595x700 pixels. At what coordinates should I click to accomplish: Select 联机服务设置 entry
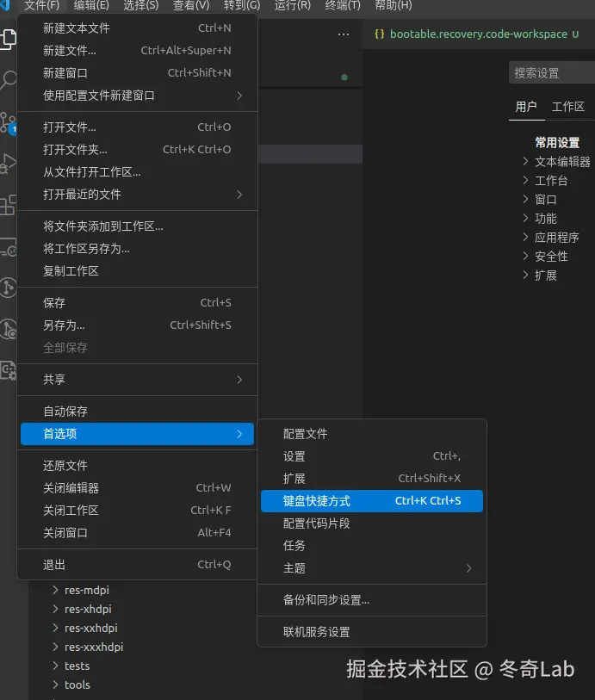pyautogui.click(x=372, y=632)
